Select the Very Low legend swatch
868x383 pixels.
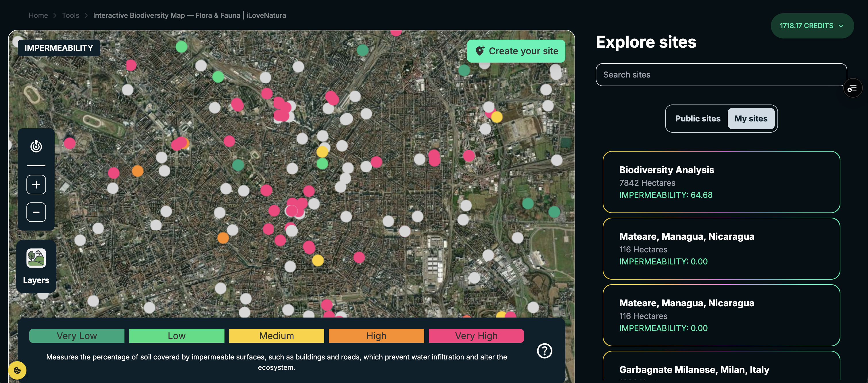tap(77, 336)
